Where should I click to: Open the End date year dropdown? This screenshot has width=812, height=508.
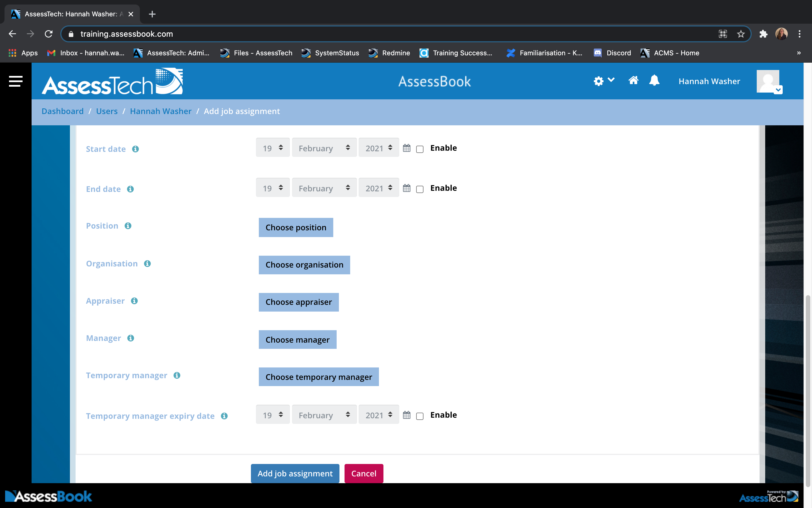379,187
